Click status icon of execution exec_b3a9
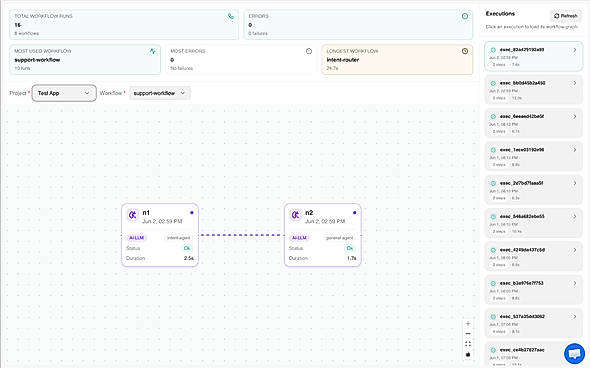The image size is (590, 368). pyautogui.click(x=493, y=283)
